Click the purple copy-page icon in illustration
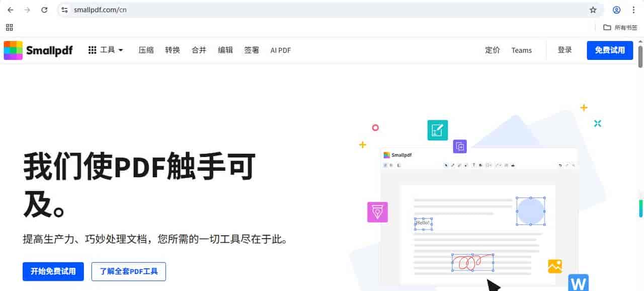Screen dimensions: 644x291 460,147
